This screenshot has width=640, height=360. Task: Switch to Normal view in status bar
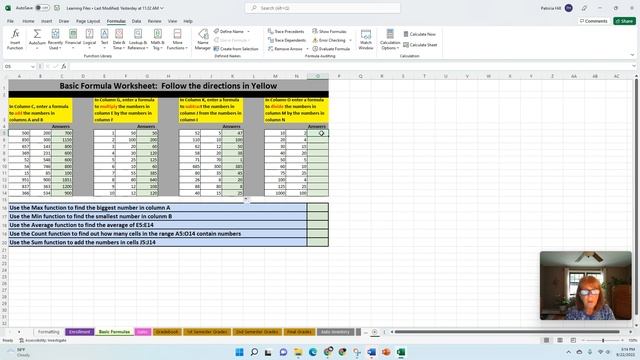546,340
